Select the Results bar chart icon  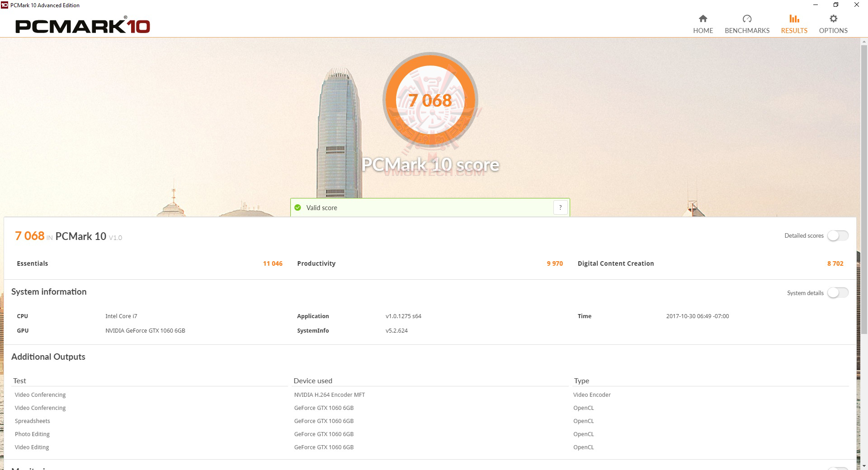[794, 19]
